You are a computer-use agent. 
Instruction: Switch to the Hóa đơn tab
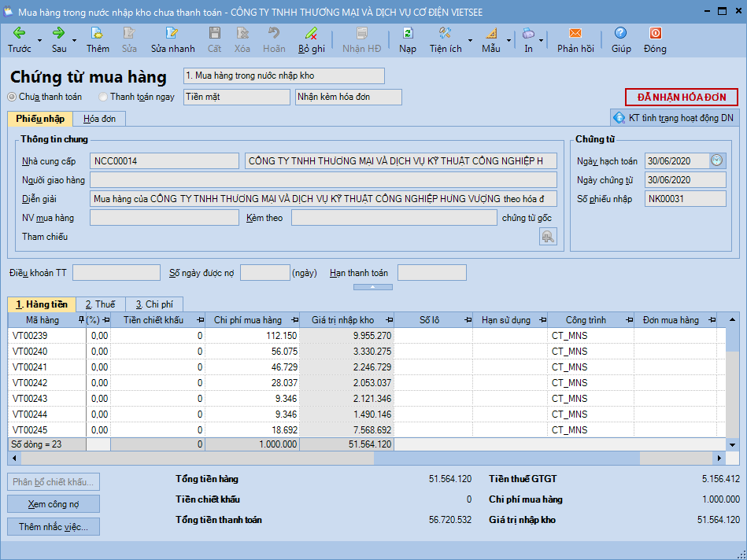pyautogui.click(x=99, y=119)
